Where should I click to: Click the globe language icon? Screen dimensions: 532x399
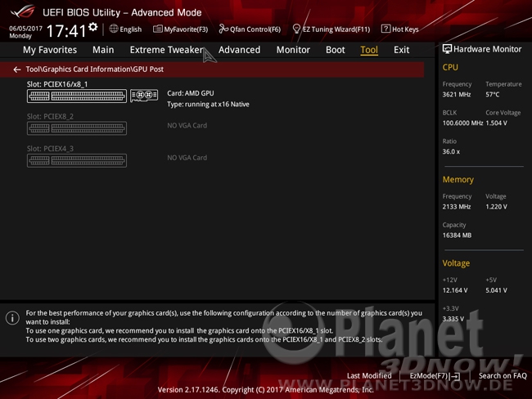pyautogui.click(x=114, y=29)
